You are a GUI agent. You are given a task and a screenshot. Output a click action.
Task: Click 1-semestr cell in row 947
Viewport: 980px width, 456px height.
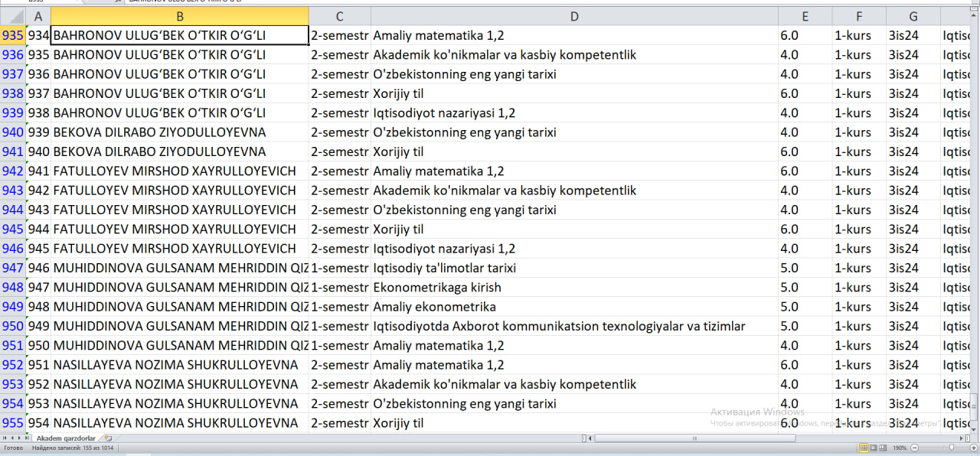click(340, 268)
